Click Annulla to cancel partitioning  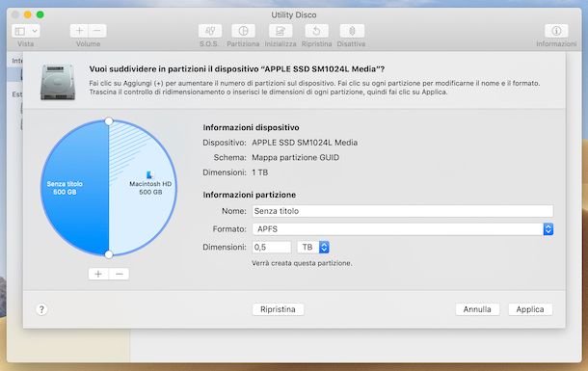click(477, 309)
